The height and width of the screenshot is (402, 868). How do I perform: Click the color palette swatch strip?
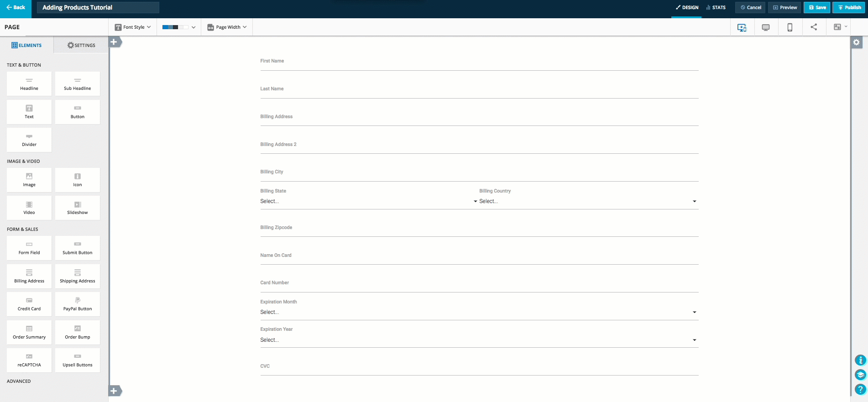pyautogui.click(x=175, y=27)
